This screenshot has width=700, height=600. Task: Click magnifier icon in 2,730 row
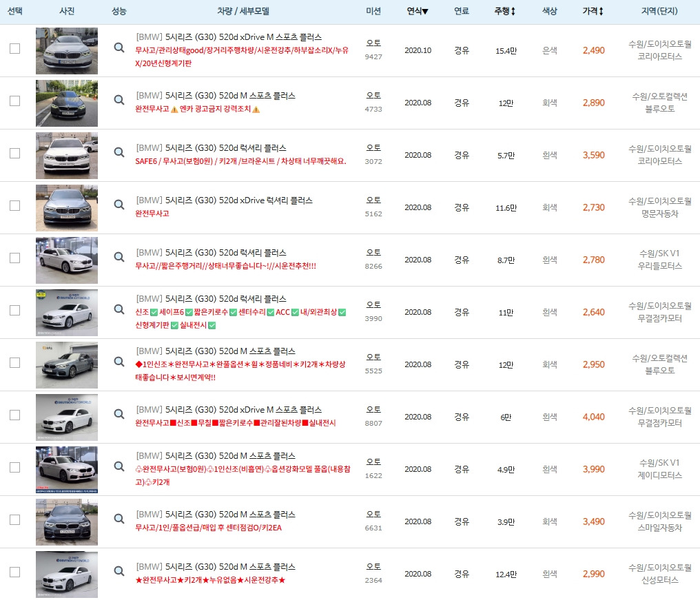tap(119, 204)
